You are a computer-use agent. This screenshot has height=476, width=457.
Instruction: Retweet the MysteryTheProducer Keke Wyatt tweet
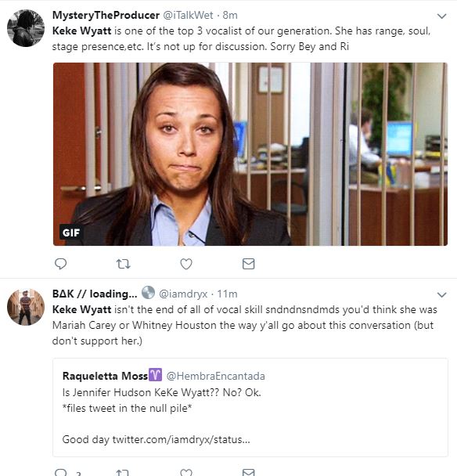coord(124,264)
